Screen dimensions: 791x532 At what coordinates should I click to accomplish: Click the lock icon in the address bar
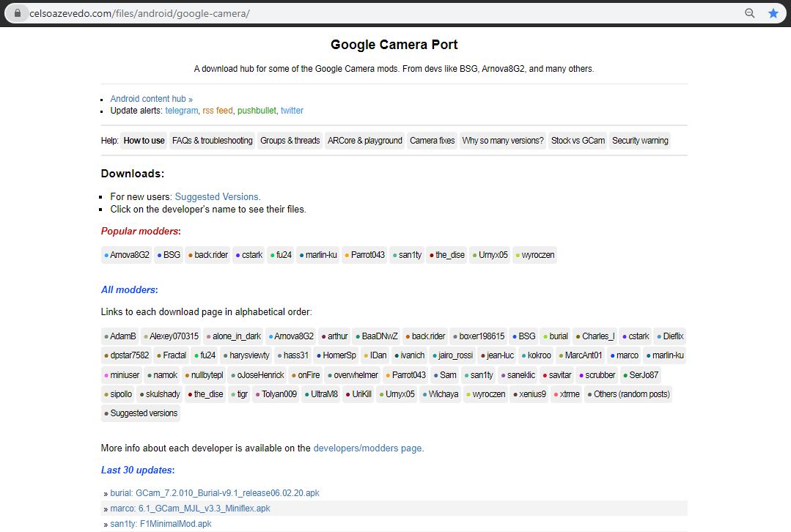coord(18,13)
